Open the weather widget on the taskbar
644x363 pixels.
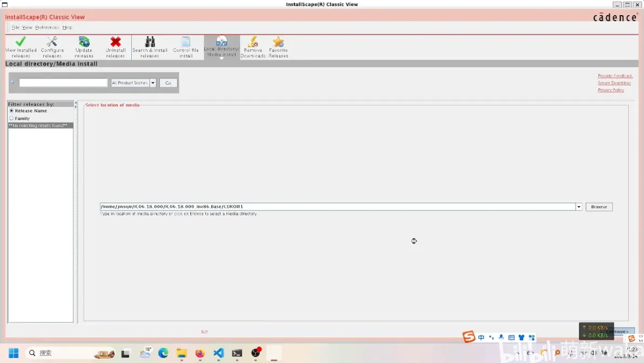click(x=145, y=353)
